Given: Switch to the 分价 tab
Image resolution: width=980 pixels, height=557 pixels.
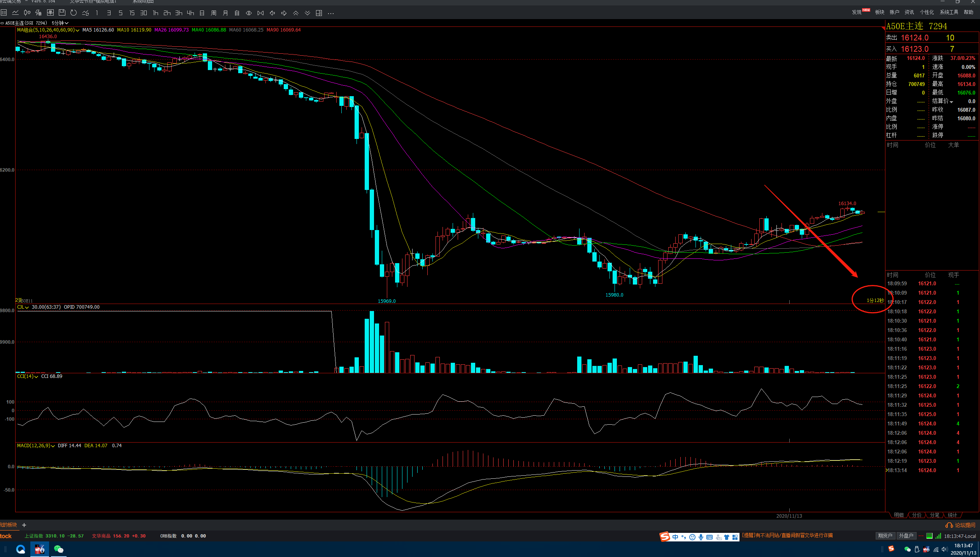Looking at the screenshot, I should (917, 515).
